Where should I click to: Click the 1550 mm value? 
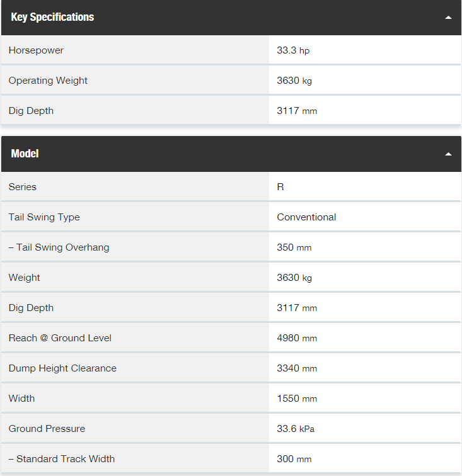(x=297, y=399)
